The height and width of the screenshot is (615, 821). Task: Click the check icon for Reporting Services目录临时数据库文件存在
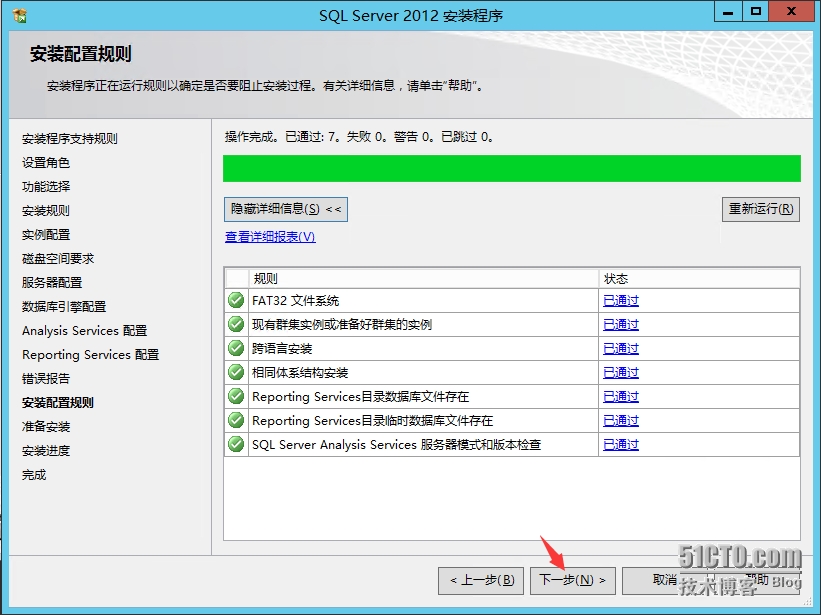[x=236, y=420]
